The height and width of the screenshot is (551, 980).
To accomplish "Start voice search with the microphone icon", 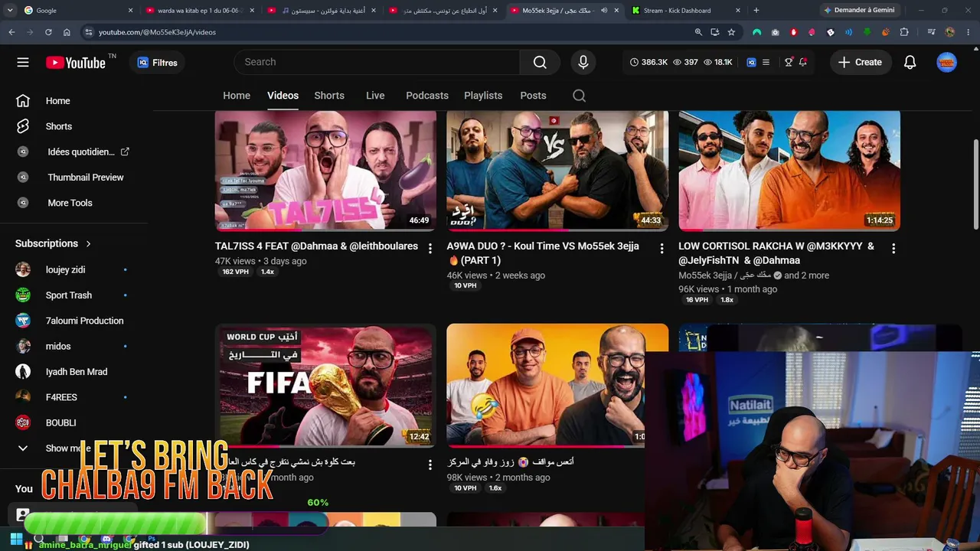I will point(583,62).
